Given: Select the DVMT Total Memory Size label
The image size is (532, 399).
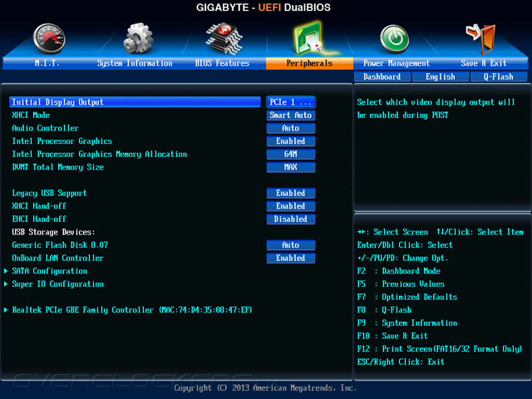Looking at the screenshot, I should (x=57, y=167).
